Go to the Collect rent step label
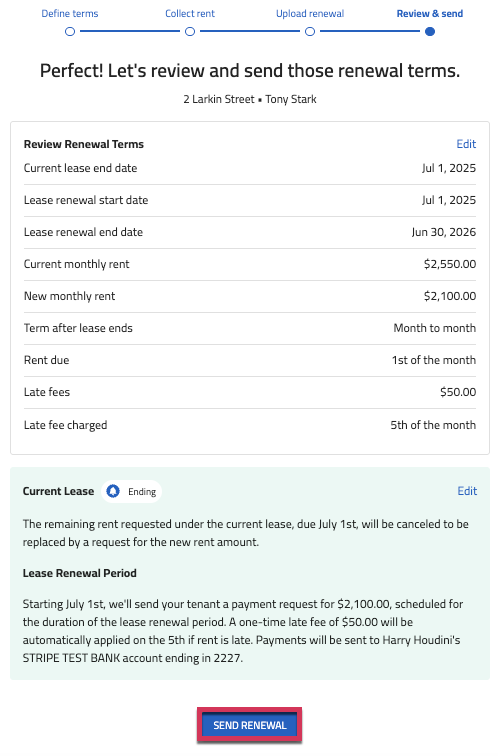 point(190,14)
